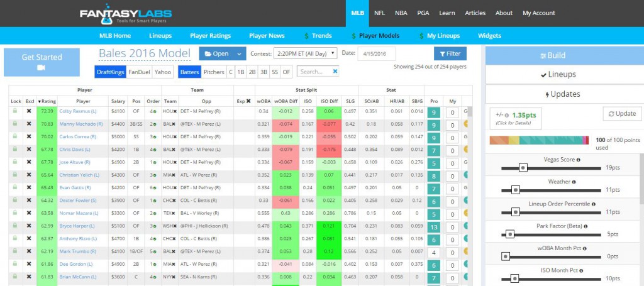
Task: Click the Weather slider handle
Action: coord(516,190)
